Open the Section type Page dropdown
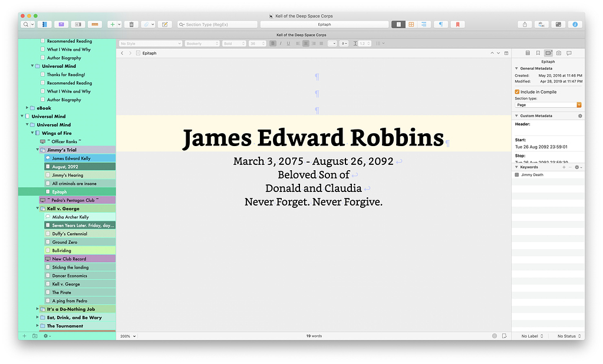Image resolution: width=603 pixels, height=364 pixels. point(548,105)
